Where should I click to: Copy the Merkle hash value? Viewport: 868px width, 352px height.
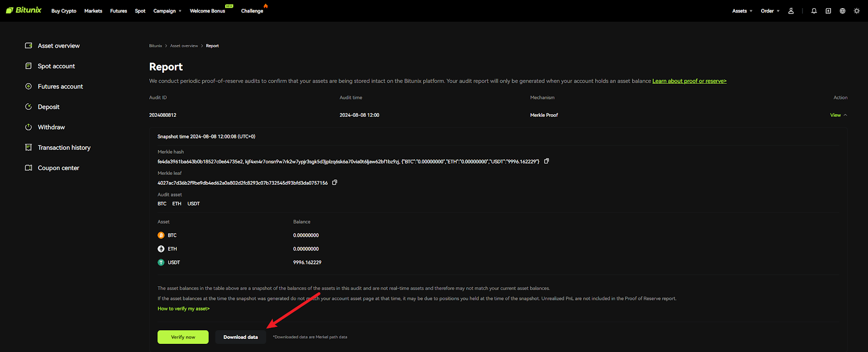[546, 161]
